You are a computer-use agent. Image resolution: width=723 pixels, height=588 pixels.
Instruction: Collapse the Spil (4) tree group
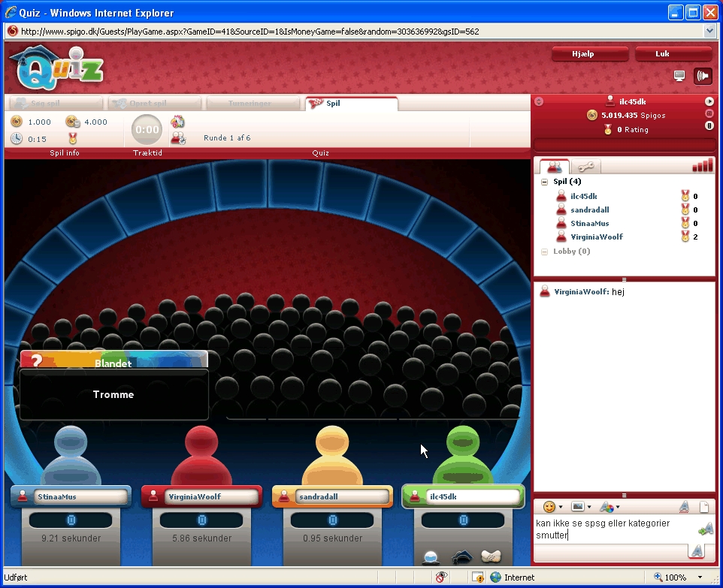[544, 182]
